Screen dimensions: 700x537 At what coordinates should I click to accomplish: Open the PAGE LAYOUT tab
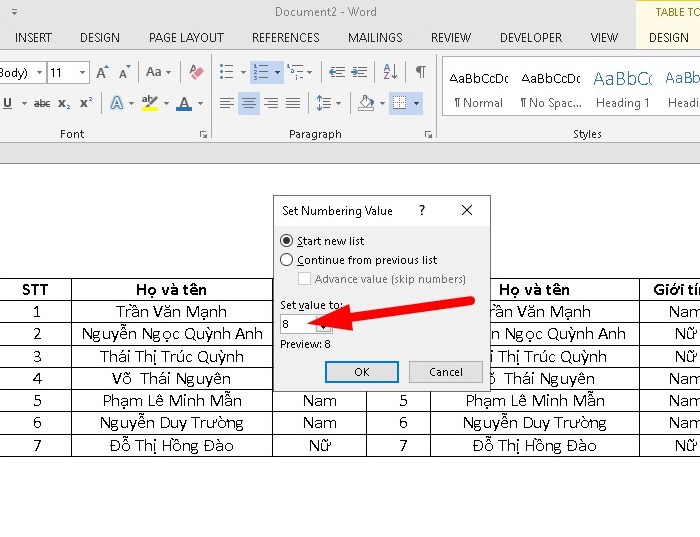[186, 37]
